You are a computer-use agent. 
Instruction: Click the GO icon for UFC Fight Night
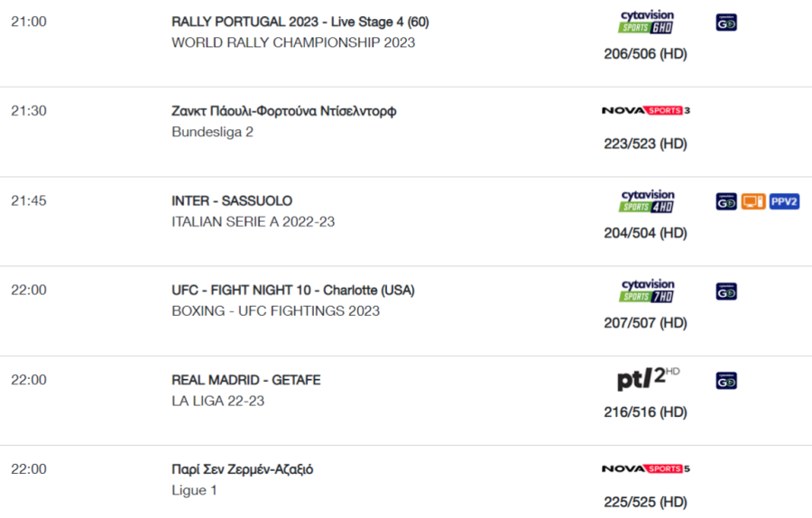(x=726, y=291)
